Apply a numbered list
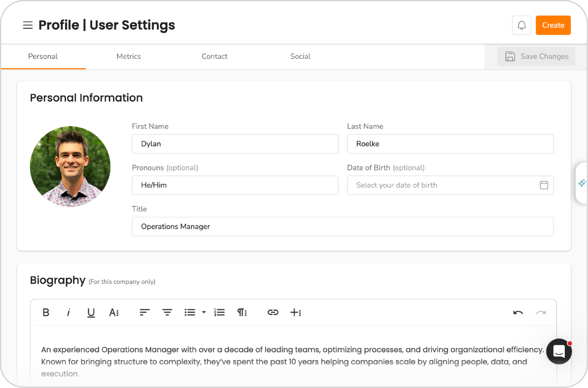 pos(219,312)
